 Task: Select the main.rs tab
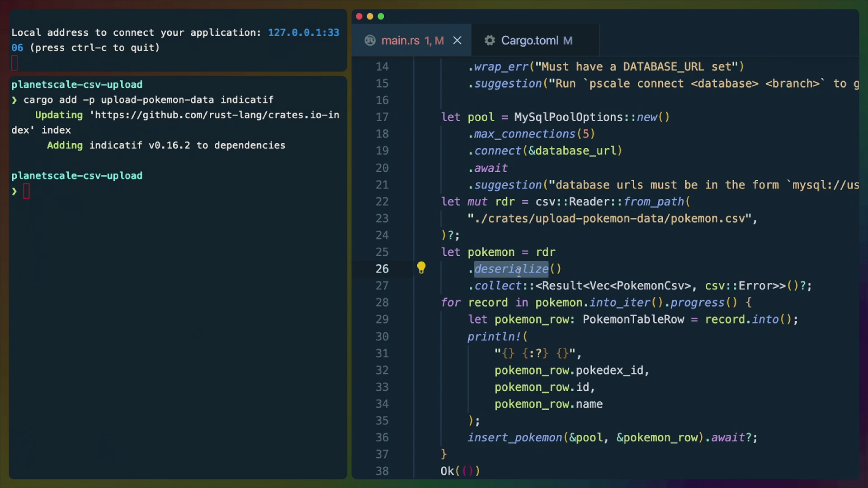tap(402, 40)
